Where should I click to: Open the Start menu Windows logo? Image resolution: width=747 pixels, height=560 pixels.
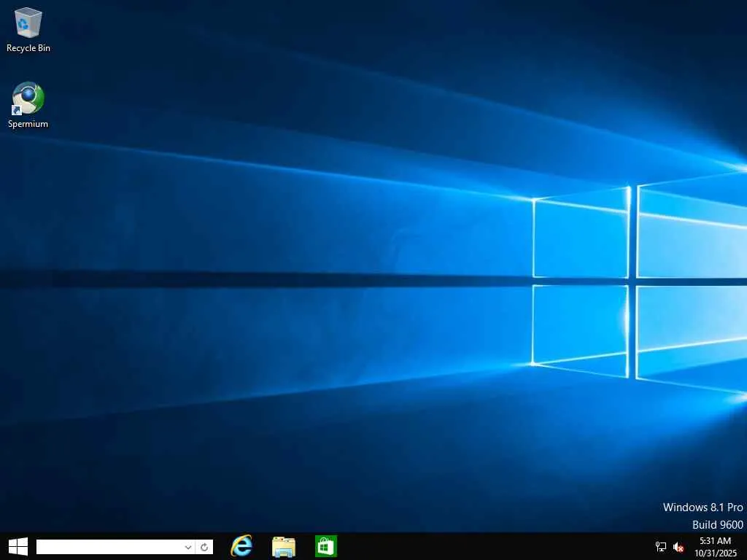(x=18, y=547)
